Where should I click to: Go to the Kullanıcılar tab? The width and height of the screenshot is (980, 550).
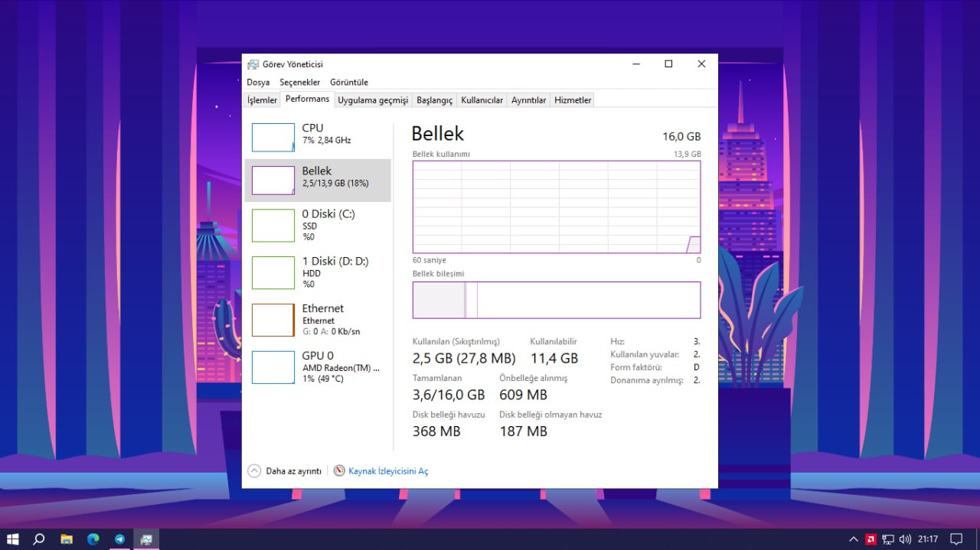point(482,100)
